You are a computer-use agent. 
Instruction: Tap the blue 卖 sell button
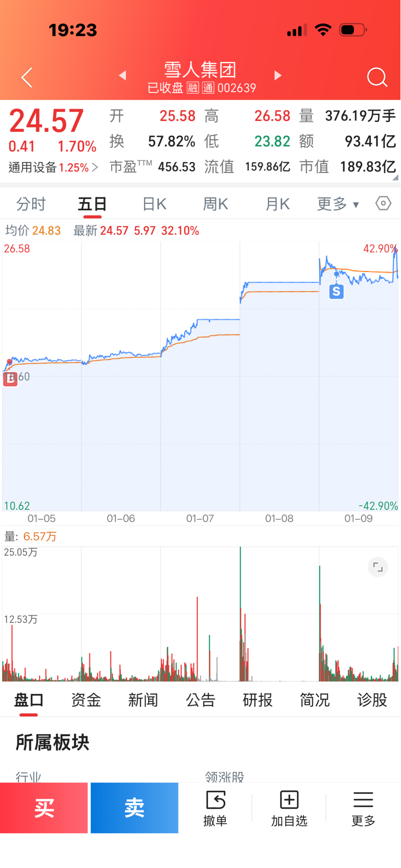coord(135,808)
